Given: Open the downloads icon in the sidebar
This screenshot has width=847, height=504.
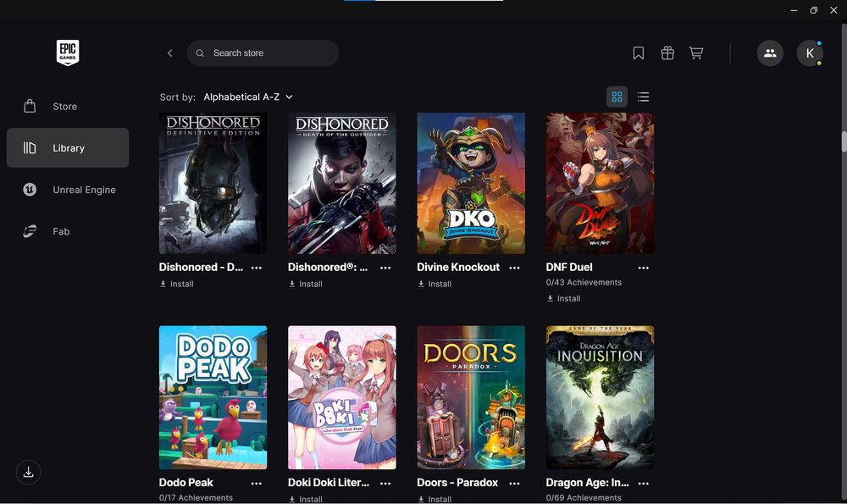Looking at the screenshot, I should click(29, 472).
